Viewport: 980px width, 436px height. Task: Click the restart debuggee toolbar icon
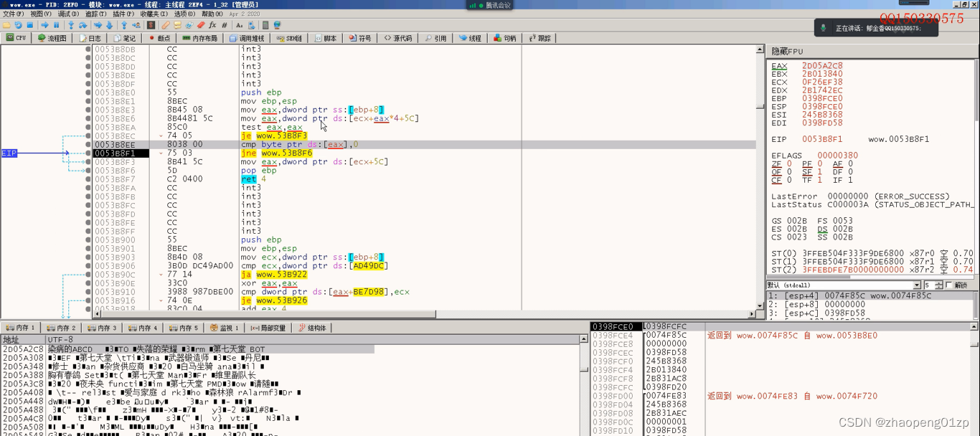19,24
